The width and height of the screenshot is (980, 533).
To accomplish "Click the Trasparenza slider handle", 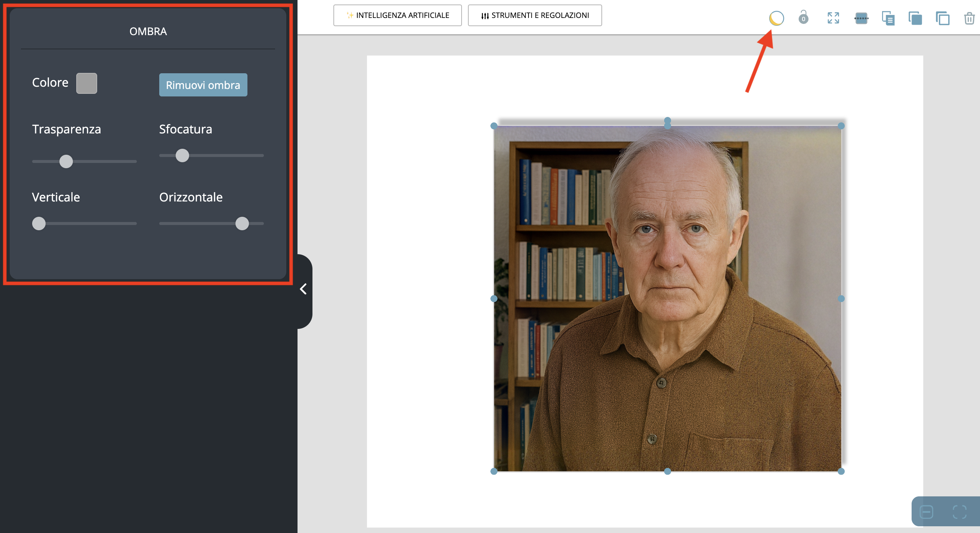I will (x=66, y=161).
